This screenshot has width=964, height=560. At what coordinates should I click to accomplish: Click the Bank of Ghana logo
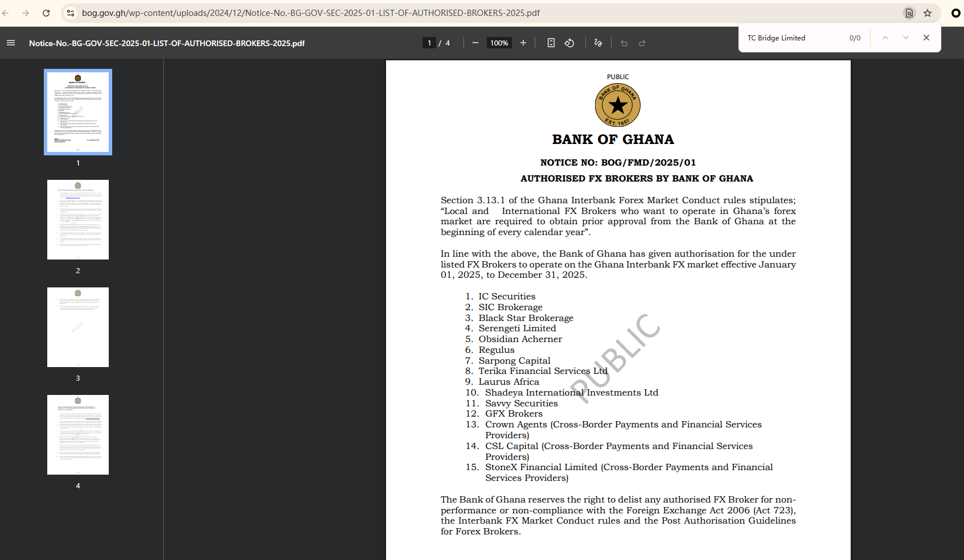tap(618, 105)
